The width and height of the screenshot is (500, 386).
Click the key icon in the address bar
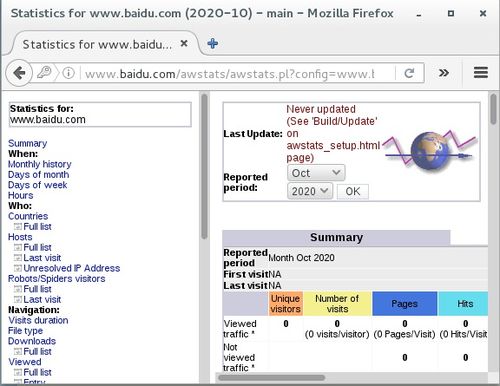coord(44,72)
